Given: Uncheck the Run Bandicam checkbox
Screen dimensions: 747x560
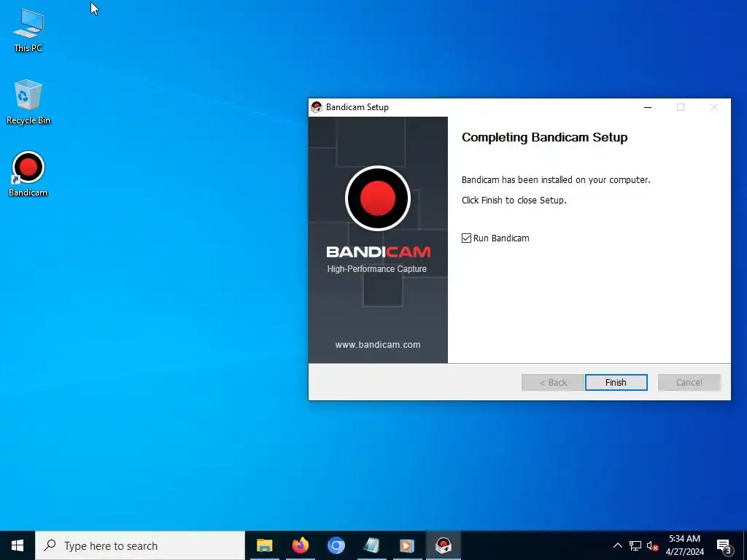Looking at the screenshot, I should (466, 238).
